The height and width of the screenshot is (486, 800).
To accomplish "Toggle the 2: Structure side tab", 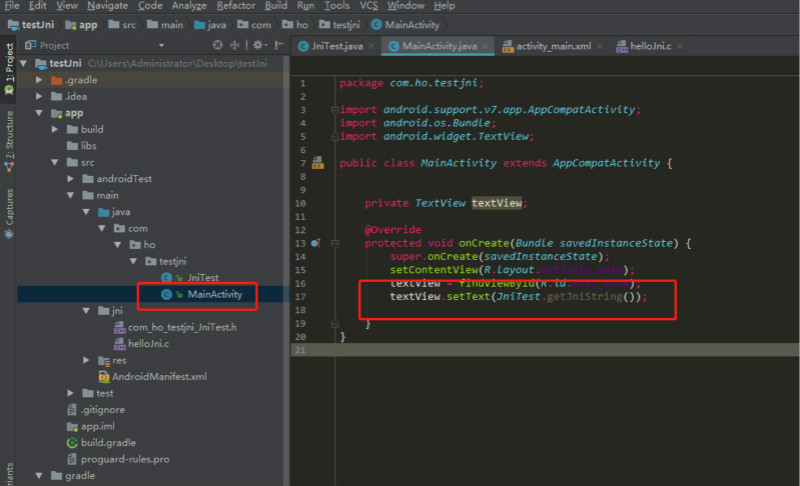I will tap(9, 141).
